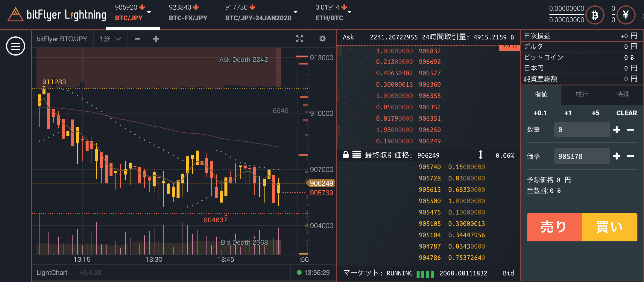644x282 pixels.
Task: Click the 数量 quantity input field
Action: (582, 130)
